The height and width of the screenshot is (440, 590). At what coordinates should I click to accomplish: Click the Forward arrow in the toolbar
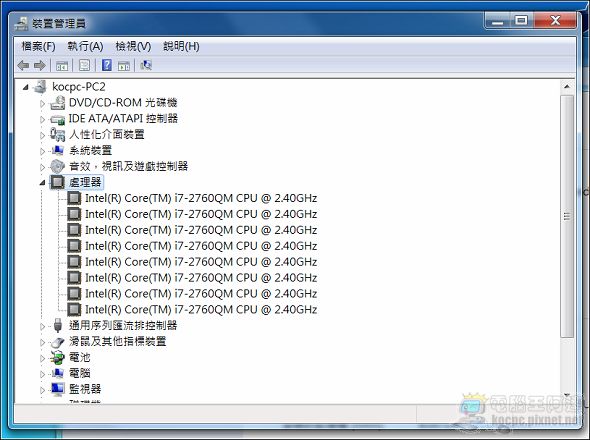tap(40, 65)
